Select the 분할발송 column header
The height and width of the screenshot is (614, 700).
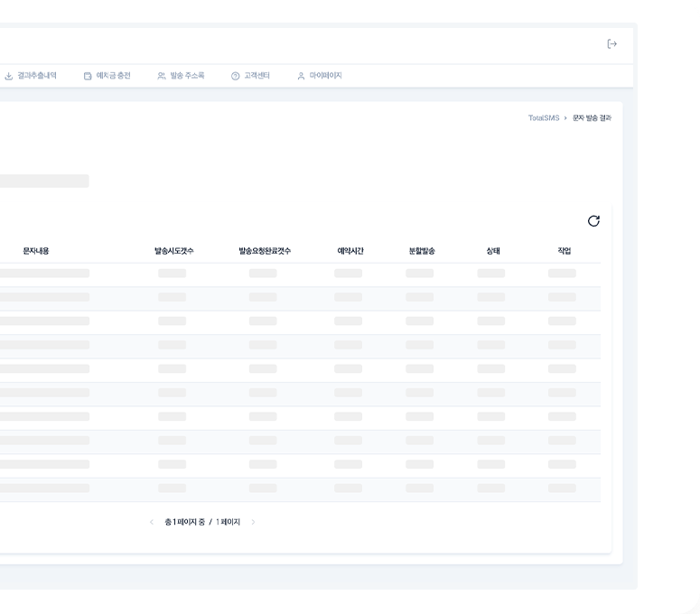[x=421, y=251]
